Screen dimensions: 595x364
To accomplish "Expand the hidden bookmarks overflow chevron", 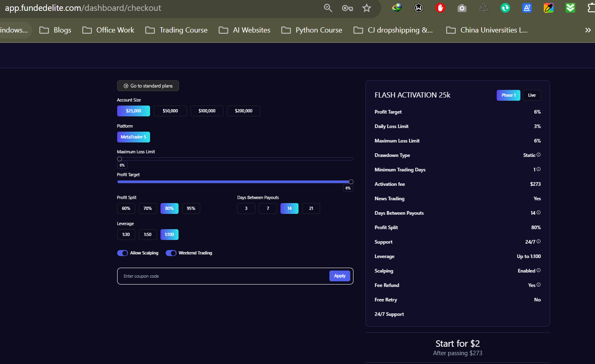I will click(588, 30).
